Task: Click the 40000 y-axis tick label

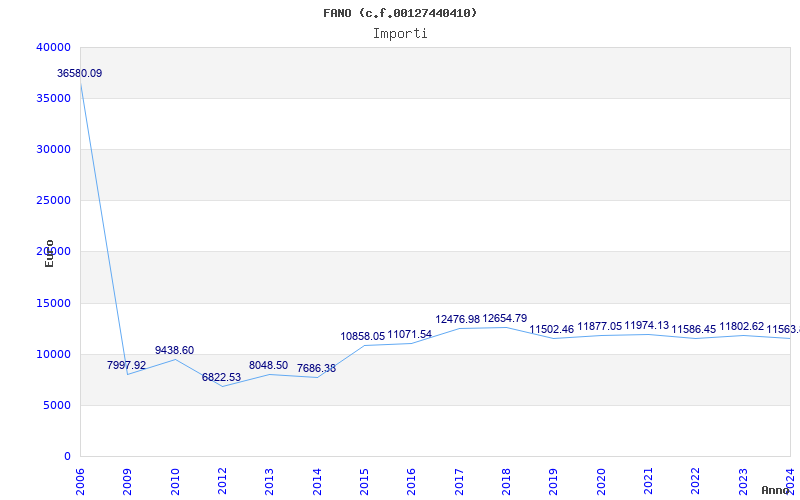Action: pyautogui.click(x=54, y=47)
